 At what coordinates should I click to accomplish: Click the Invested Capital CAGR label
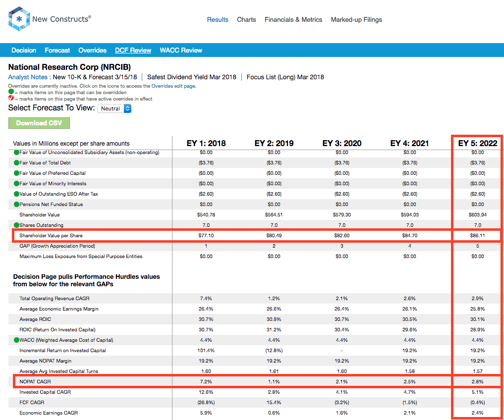(45, 392)
